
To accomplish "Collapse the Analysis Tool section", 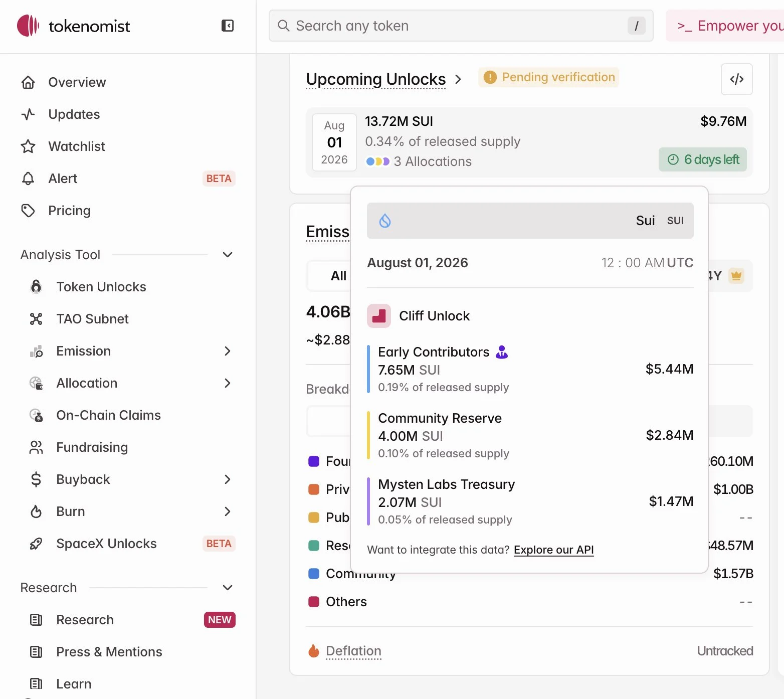I will (x=228, y=255).
